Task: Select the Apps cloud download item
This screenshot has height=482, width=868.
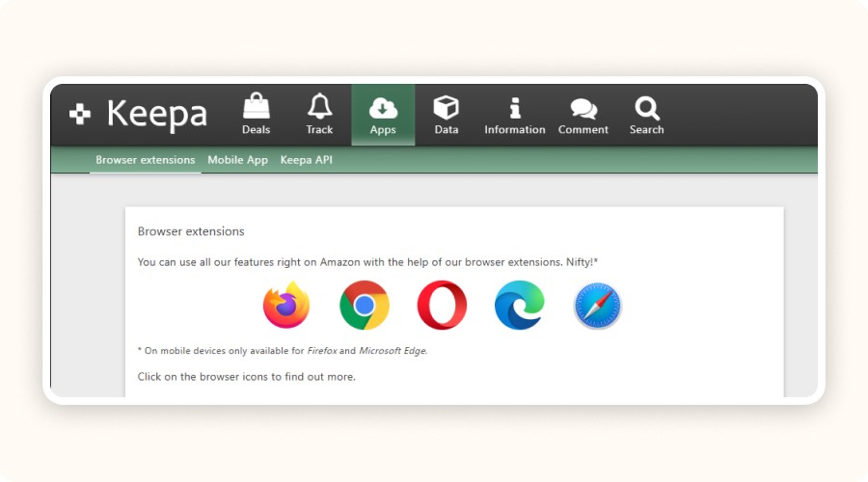Action: (x=383, y=115)
